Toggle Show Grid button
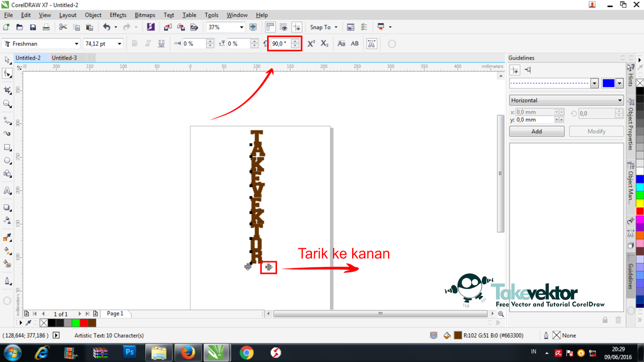 [x=283, y=27]
